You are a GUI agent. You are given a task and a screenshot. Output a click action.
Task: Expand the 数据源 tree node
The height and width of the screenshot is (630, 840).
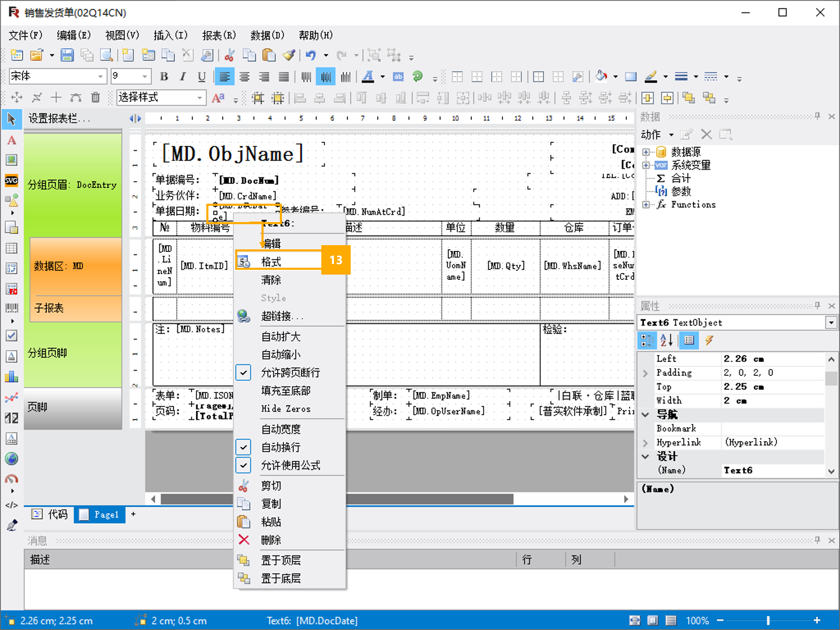(x=646, y=152)
